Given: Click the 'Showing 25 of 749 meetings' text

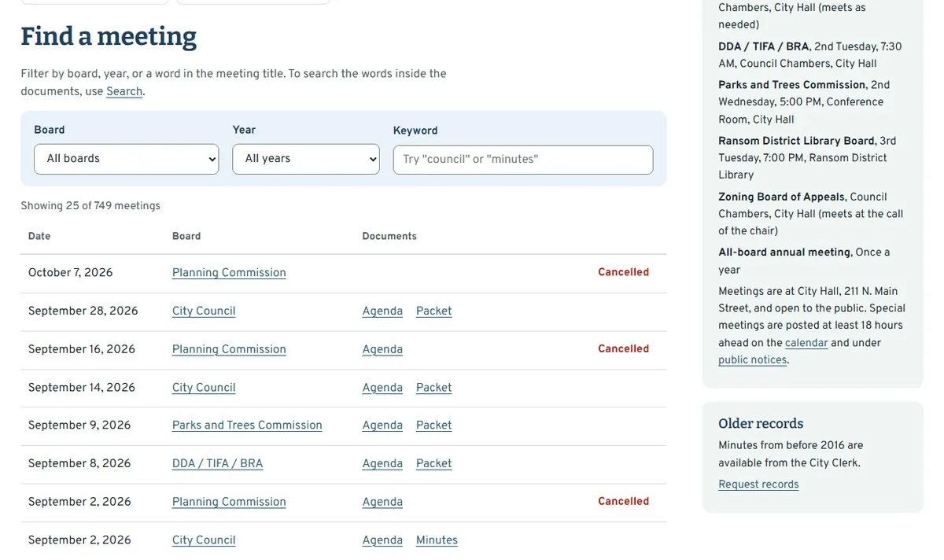Looking at the screenshot, I should [x=90, y=206].
